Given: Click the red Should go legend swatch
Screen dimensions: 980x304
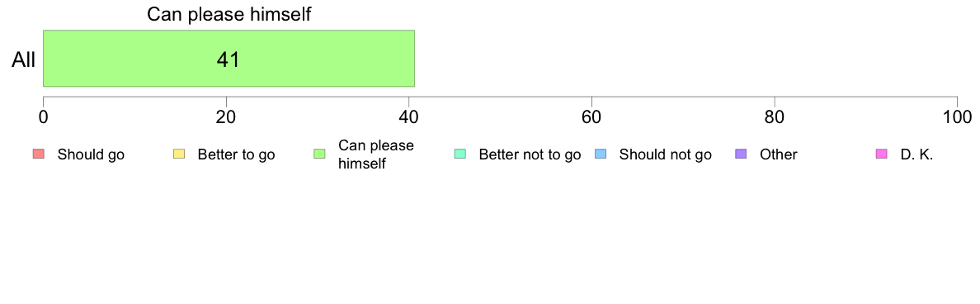Looking at the screenshot, I should [x=38, y=154].
